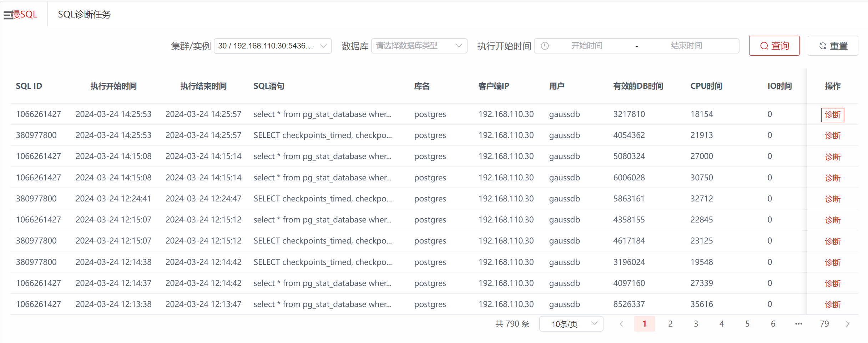This screenshot has width=868, height=343.
Task: Go to page 2
Action: click(670, 324)
